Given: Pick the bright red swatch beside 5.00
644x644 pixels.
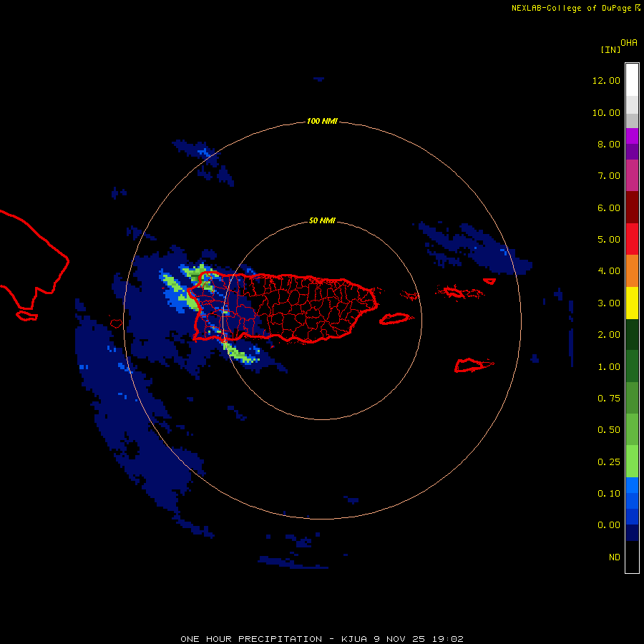Looking at the screenshot, I should pos(632,239).
